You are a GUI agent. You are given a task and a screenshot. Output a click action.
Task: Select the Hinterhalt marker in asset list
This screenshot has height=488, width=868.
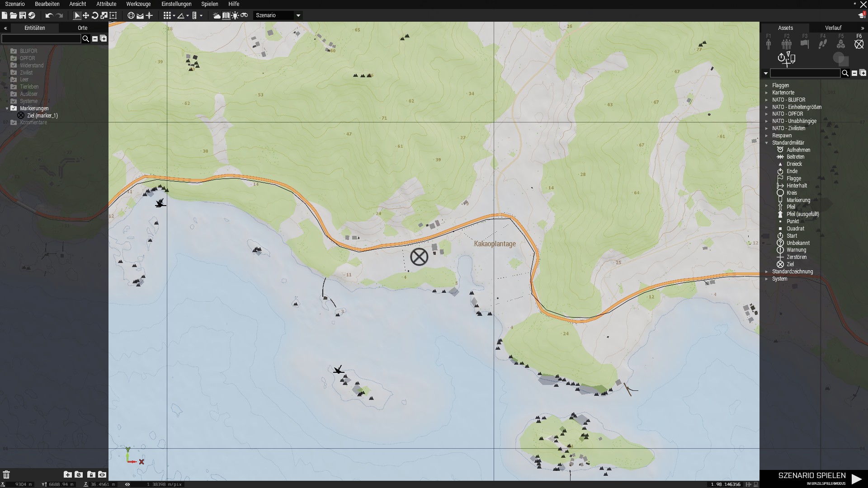796,186
